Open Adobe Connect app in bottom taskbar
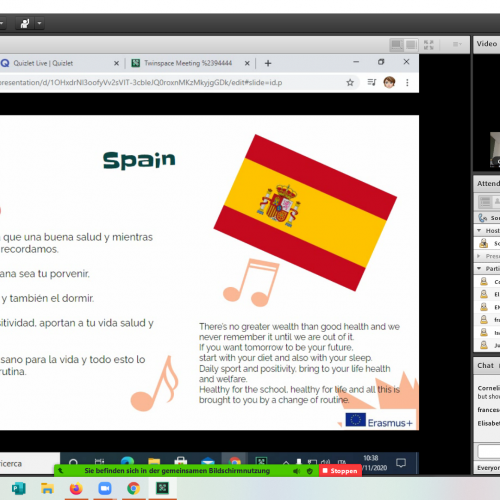 [x=162, y=489]
